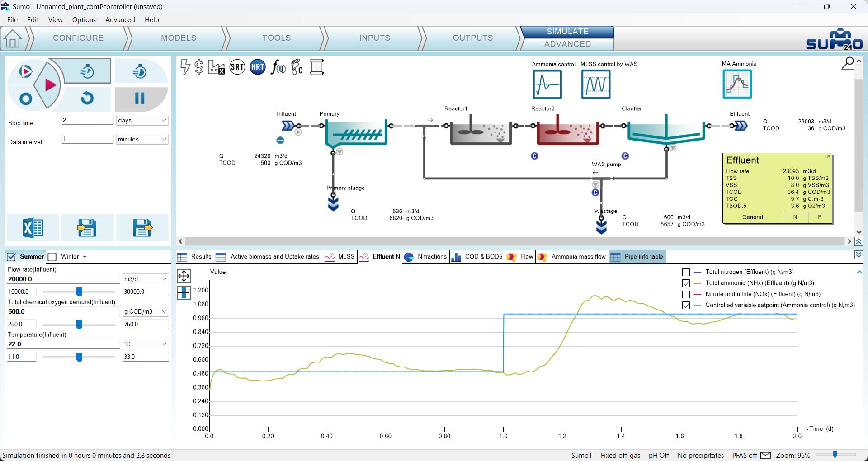Click the pan chart crosshair icon
The image size is (868, 461).
(x=184, y=276)
